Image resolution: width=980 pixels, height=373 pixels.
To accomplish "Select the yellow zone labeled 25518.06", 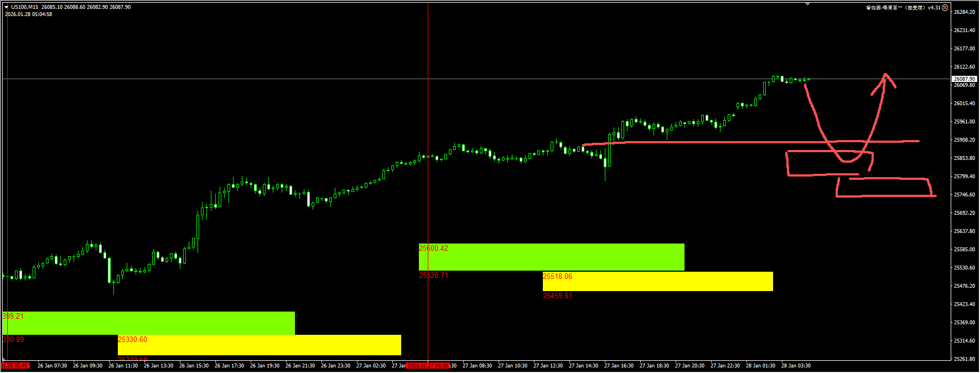I will click(x=657, y=282).
